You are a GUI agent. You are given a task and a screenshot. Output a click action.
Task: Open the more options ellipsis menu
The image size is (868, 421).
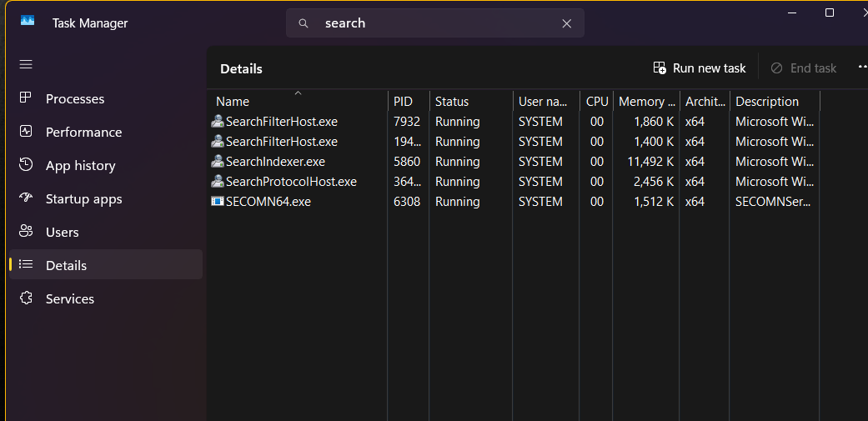pyautogui.click(x=862, y=67)
